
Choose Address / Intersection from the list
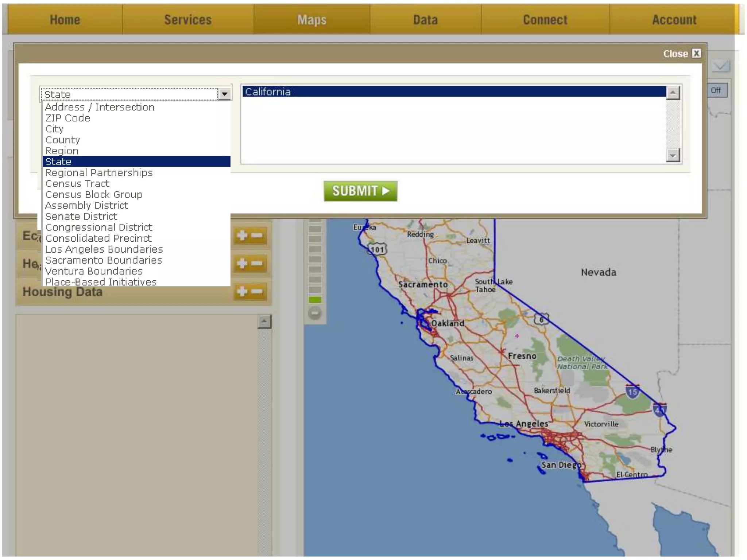[x=136, y=107]
